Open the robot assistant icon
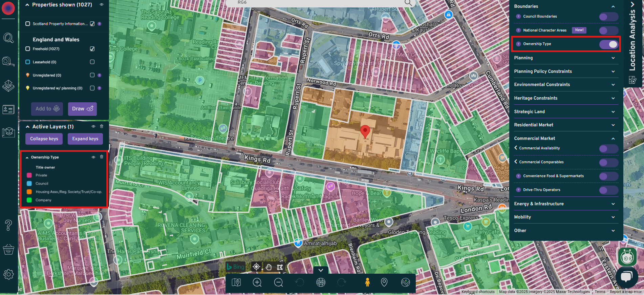 (x=627, y=257)
